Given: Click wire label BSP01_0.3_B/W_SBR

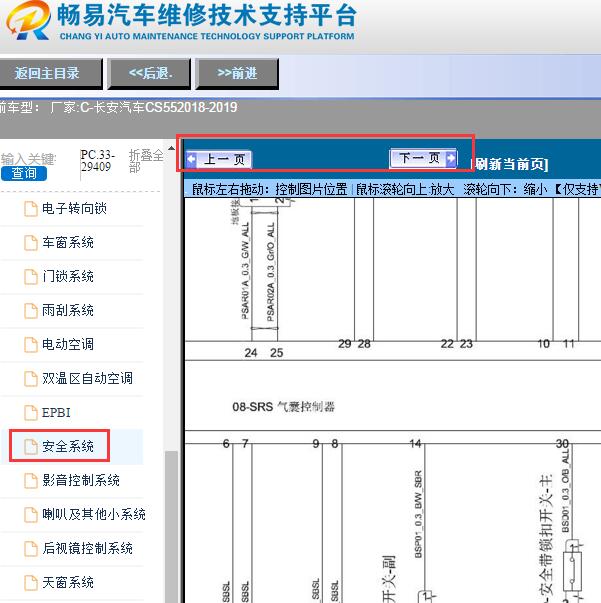Looking at the screenshot, I should (418, 514).
